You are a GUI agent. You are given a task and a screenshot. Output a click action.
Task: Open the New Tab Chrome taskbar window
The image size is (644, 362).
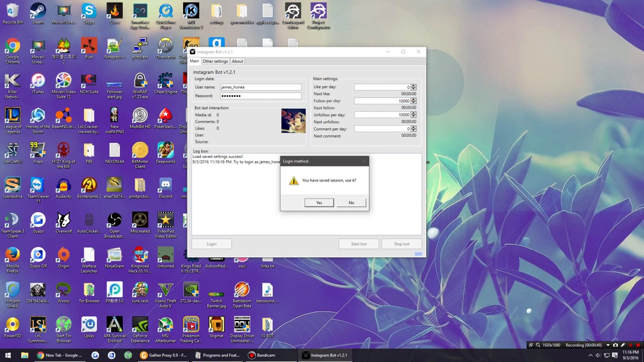pyautogui.click(x=59, y=355)
